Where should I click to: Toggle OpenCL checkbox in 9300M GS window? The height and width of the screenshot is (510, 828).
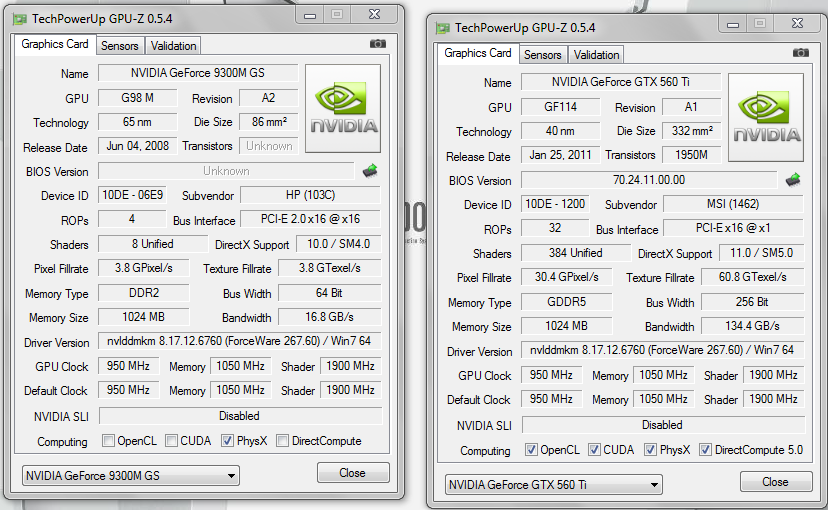click(108, 440)
